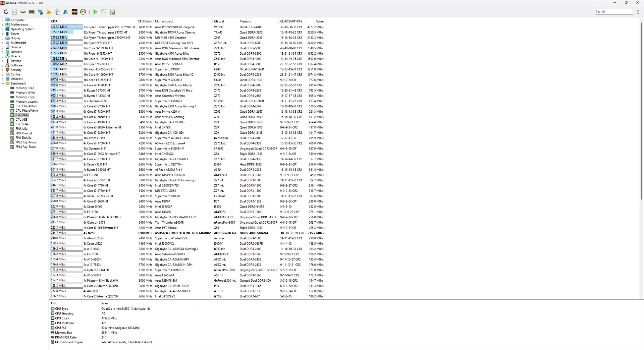Sort by the Chipset column header

pyautogui.click(x=225, y=21)
